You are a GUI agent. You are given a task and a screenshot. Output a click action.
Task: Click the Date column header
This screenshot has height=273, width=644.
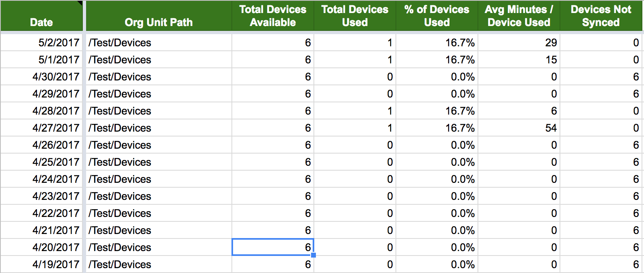coord(41,16)
